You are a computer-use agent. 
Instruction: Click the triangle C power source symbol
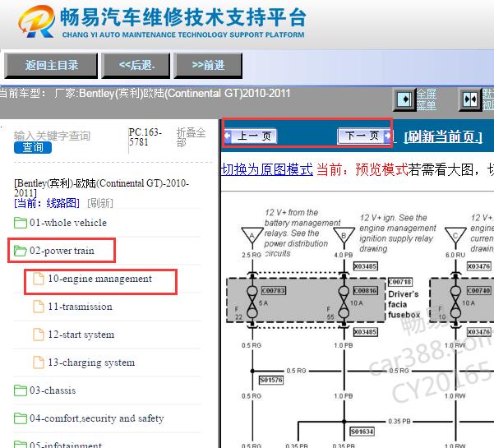(455, 236)
